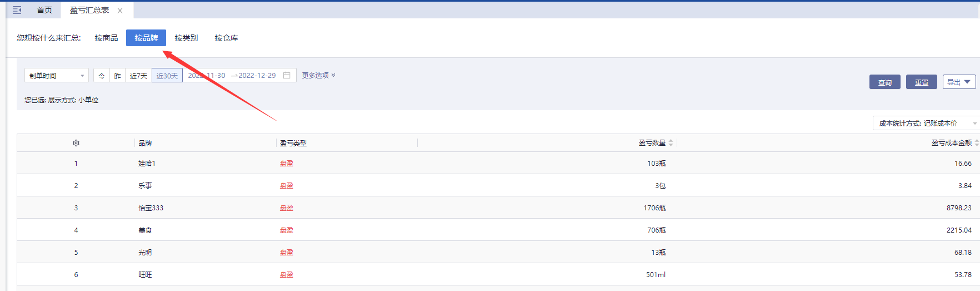Sort by 盈亏成本金额 column arrows
Image resolution: width=980 pixels, height=291 pixels.
976,143
